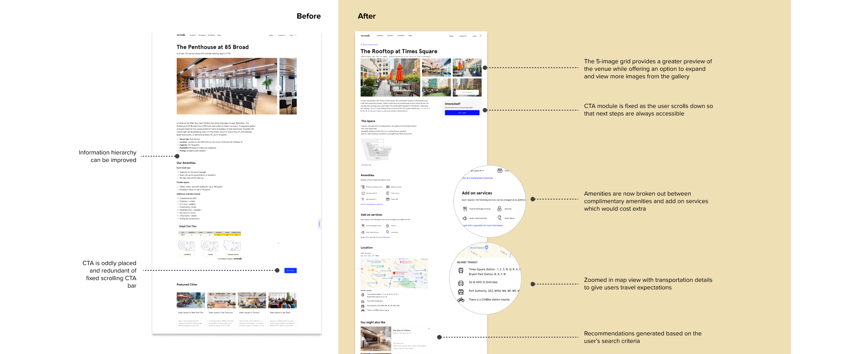Click Event spaces in New York City card
This screenshot has width=868, height=354.
click(191, 310)
